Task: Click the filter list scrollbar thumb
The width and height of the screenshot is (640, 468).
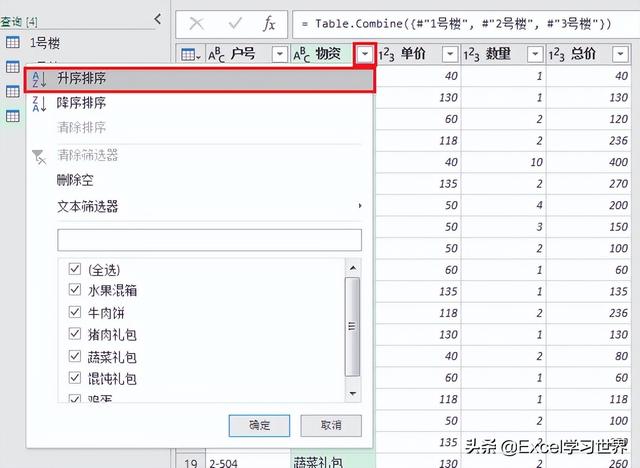Action: (x=353, y=326)
